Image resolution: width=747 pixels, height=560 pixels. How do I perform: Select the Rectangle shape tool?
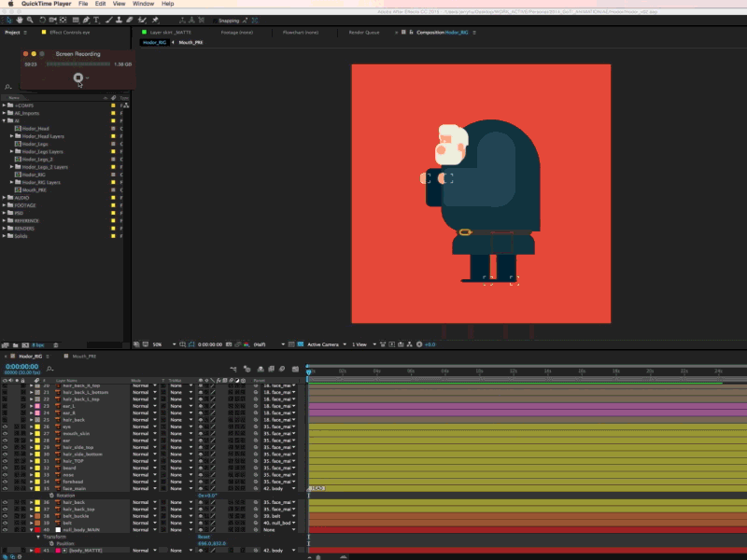[76, 20]
